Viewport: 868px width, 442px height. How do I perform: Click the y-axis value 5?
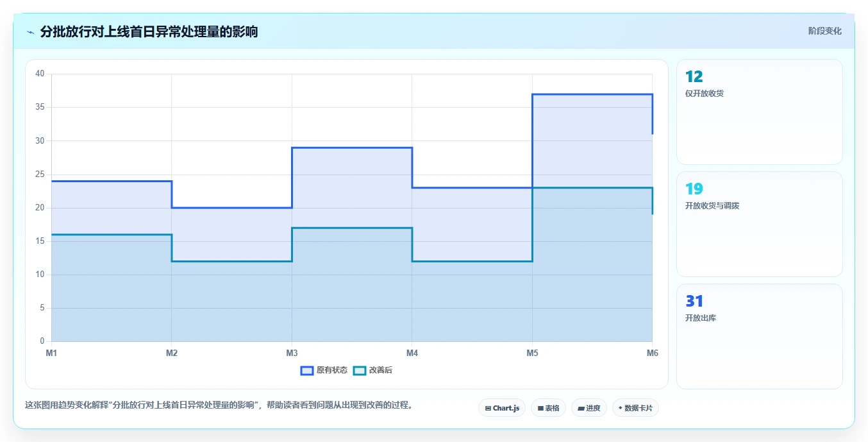[x=42, y=308]
